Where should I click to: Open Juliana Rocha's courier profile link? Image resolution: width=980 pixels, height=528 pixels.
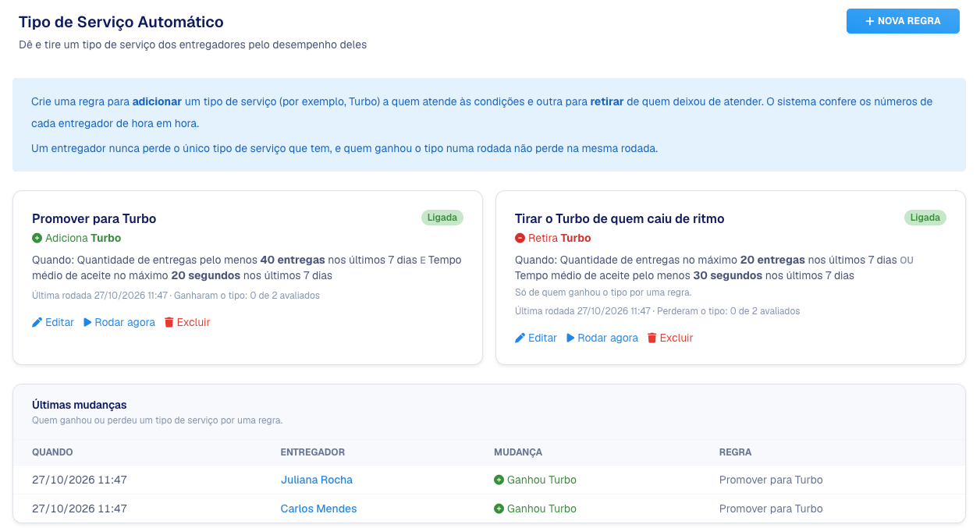click(x=317, y=480)
